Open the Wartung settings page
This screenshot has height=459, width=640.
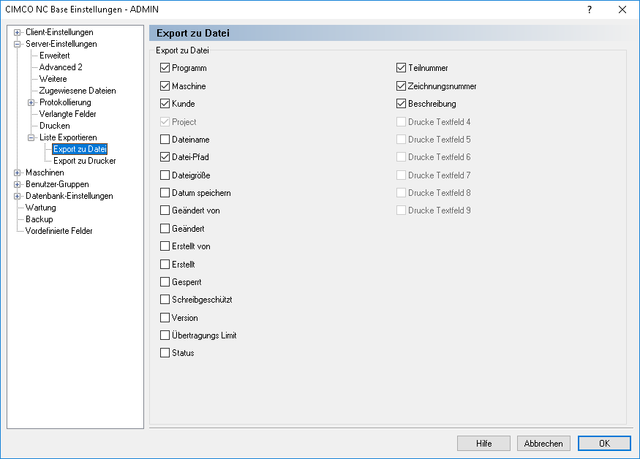click(40, 208)
